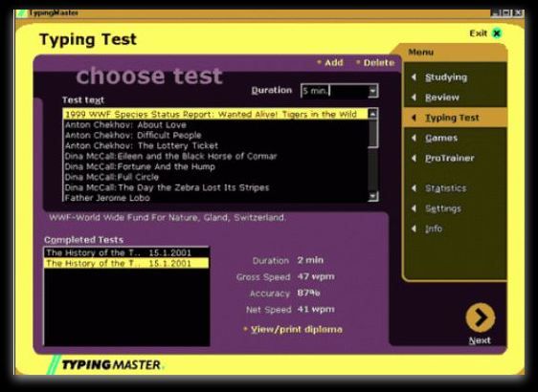Select Father Jerome Lobo test text
The height and width of the screenshot is (392, 538).
[215, 198]
